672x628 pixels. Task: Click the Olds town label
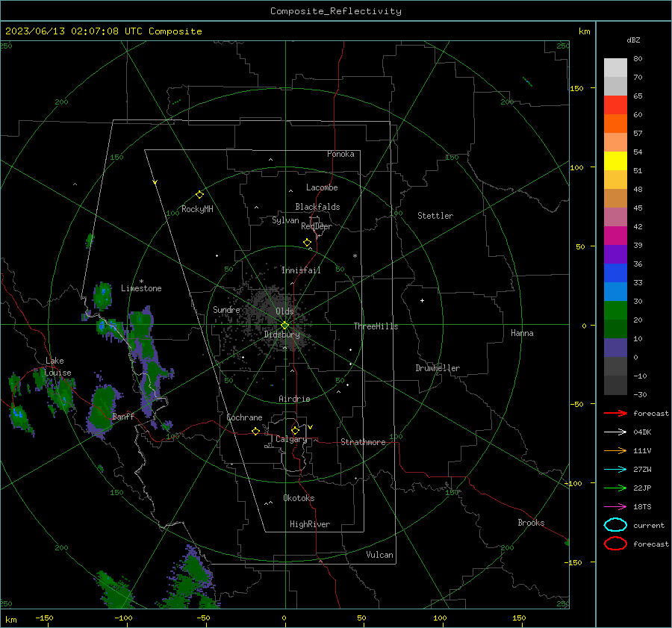click(284, 311)
